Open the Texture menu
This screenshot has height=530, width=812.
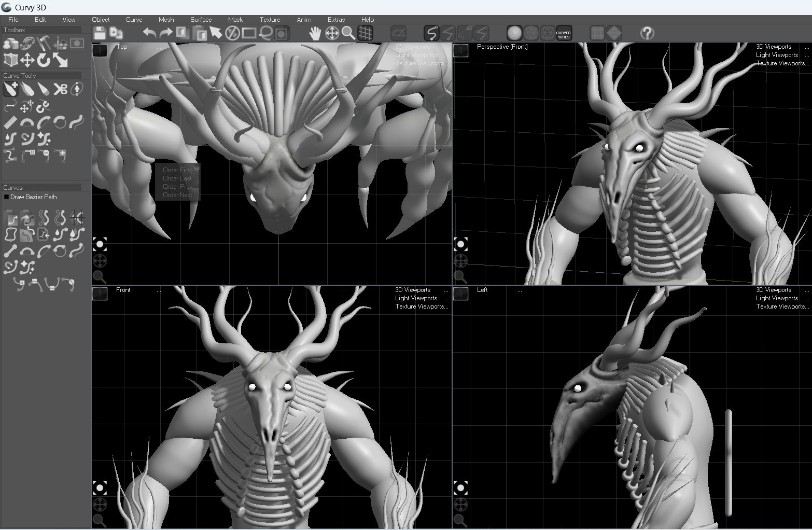tap(270, 20)
